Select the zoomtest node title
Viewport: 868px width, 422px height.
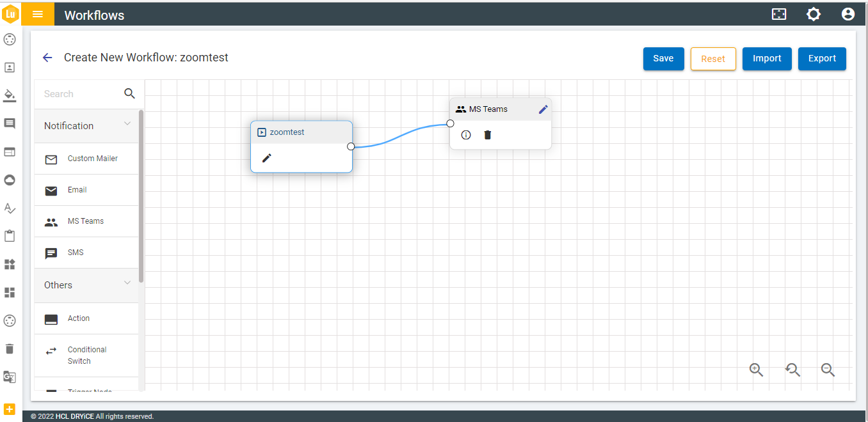pyautogui.click(x=287, y=132)
